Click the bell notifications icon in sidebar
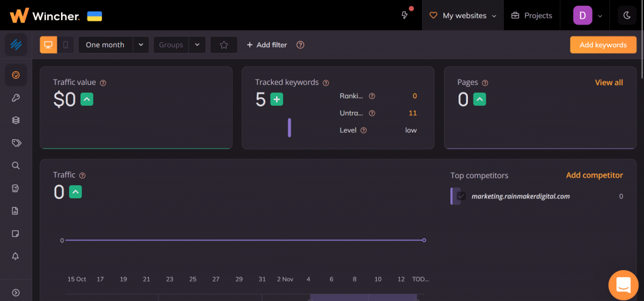 tap(16, 256)
